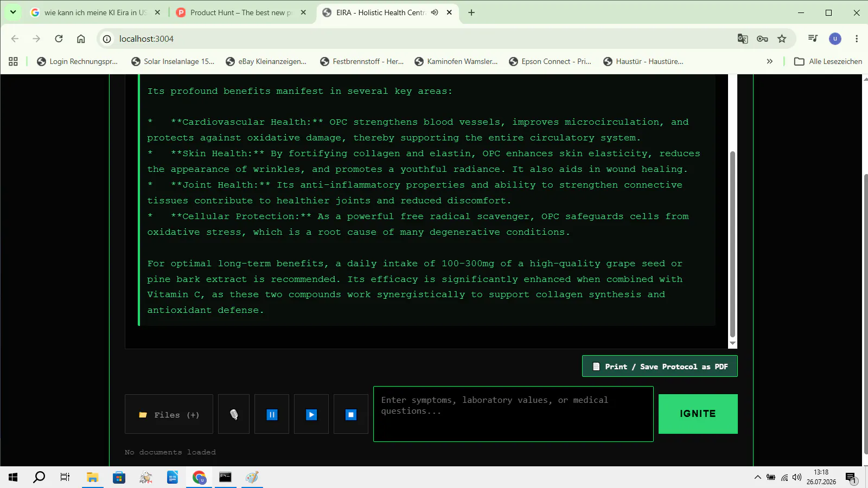Open the Files (+) upload button
This screenshot has width=868, height=488.
[x=169, y=414]
